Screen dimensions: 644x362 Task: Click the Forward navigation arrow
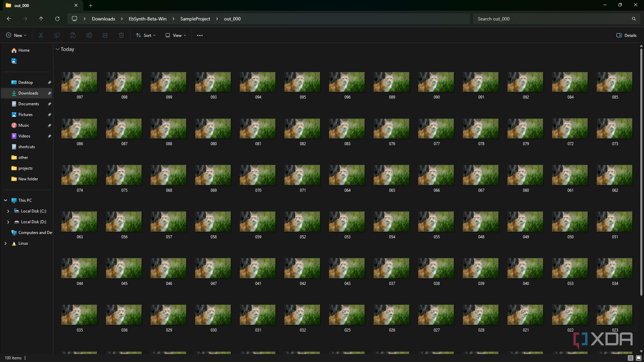point(25,19)
